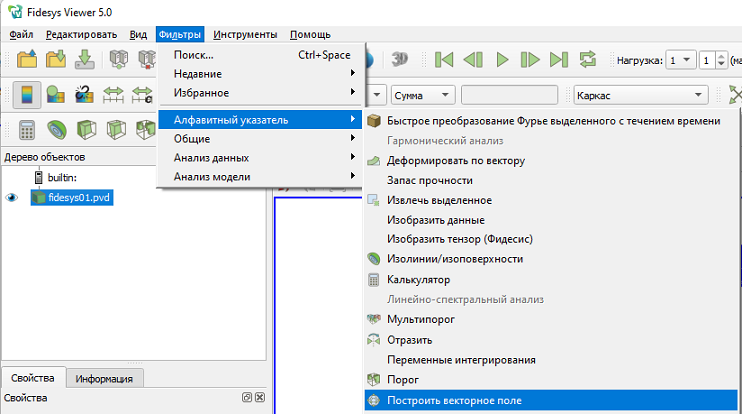Open the Нагрузка load number dropdown

click(680, 60)
